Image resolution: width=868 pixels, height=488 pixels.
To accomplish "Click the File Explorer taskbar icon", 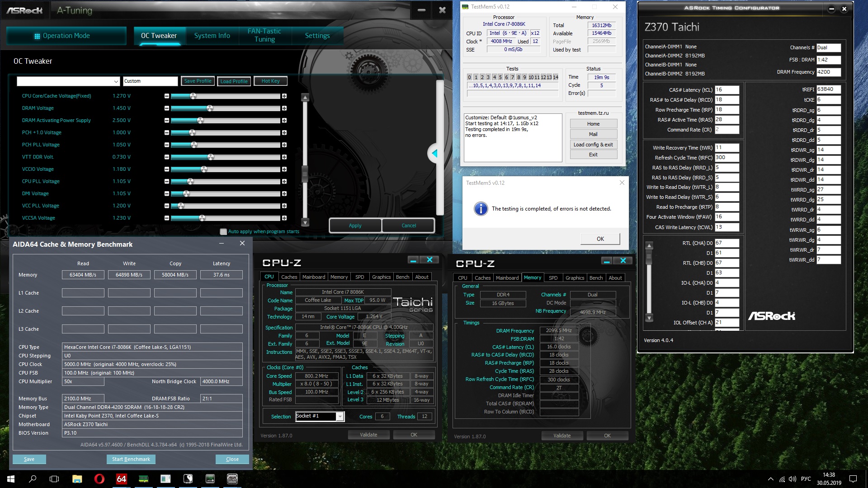I will (x=77, y=479).
